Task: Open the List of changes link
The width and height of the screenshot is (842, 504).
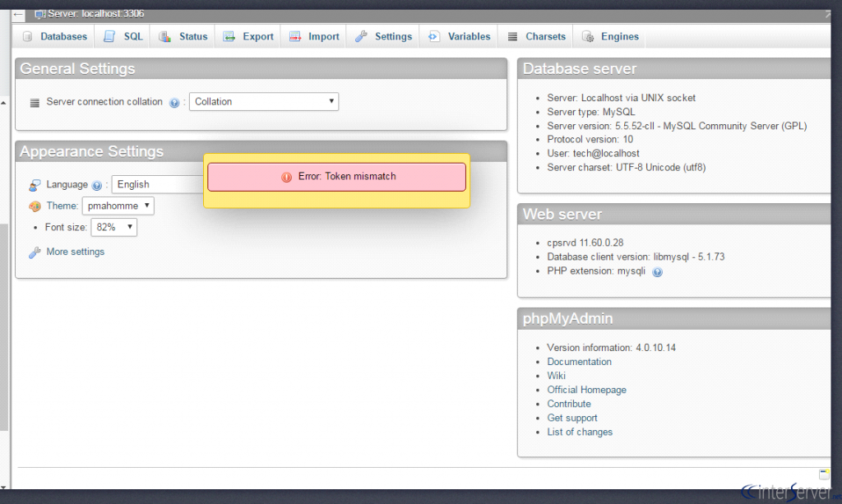Action: point(580,432)
